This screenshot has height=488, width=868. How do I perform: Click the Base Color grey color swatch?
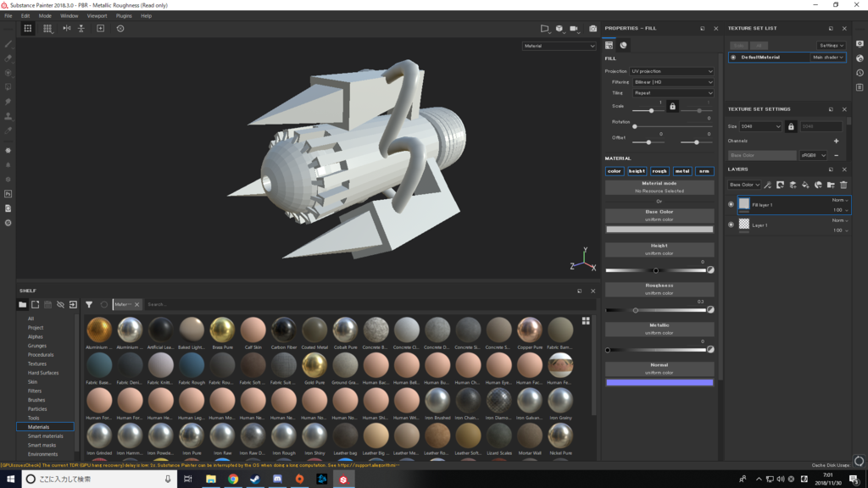[659, 229]
